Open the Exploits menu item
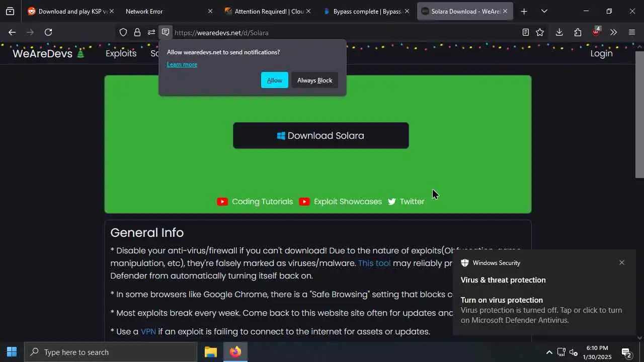Screen dimensions: 644x362 pyautogui.click(x=121, y=53)
